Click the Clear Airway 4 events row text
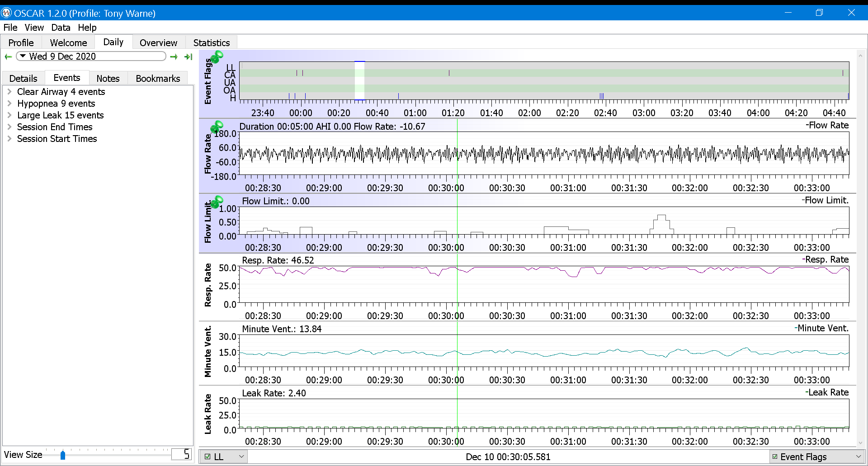The height and width of the screenshot is (466, 868). coord(61,91)
